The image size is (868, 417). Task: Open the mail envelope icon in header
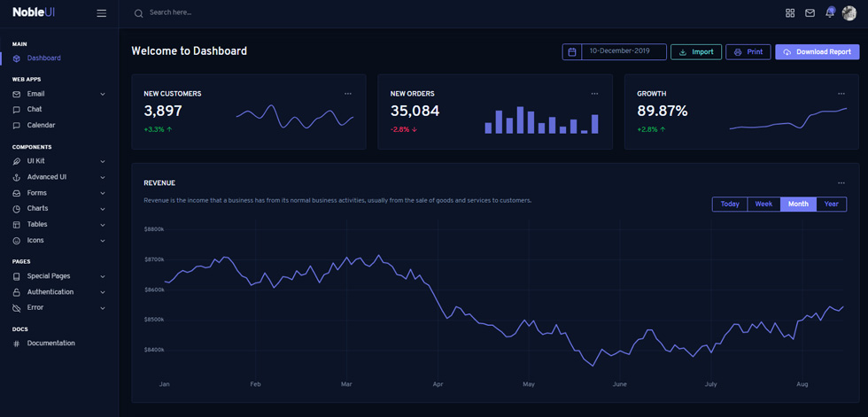tap(810, 13)
